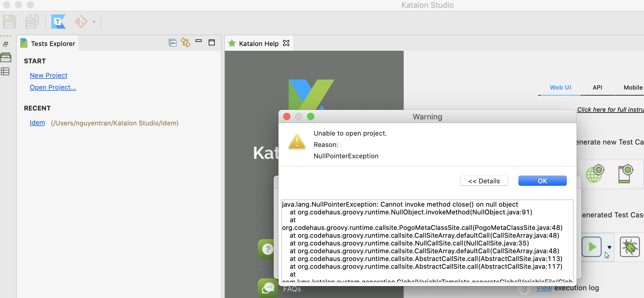Click the Save icon in the toolbar

point(9,21)
